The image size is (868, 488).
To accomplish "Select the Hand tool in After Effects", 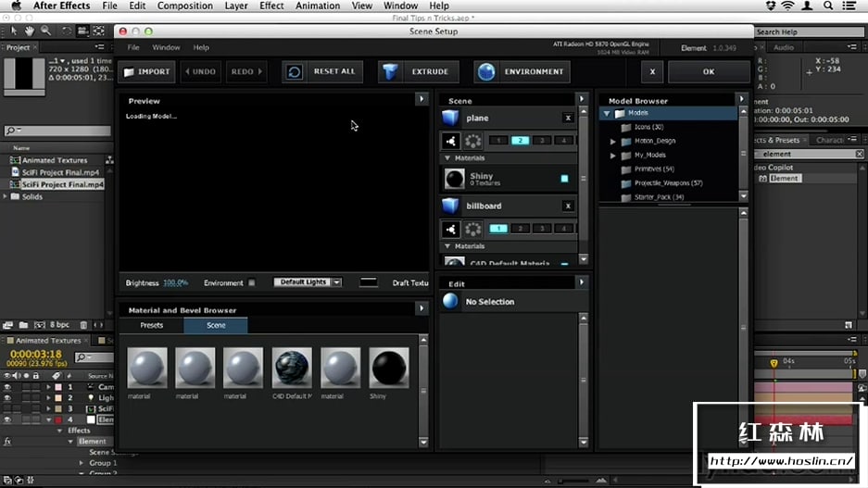I will 30,31.
